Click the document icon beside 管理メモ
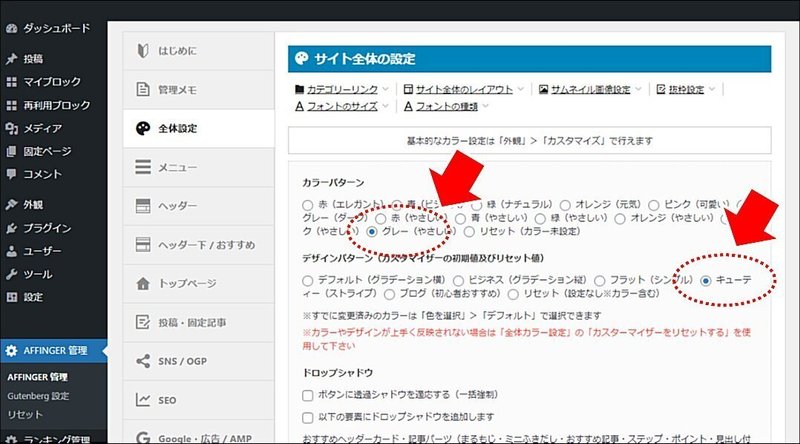The height and width of the screenshot is (444, 800). 143,89
